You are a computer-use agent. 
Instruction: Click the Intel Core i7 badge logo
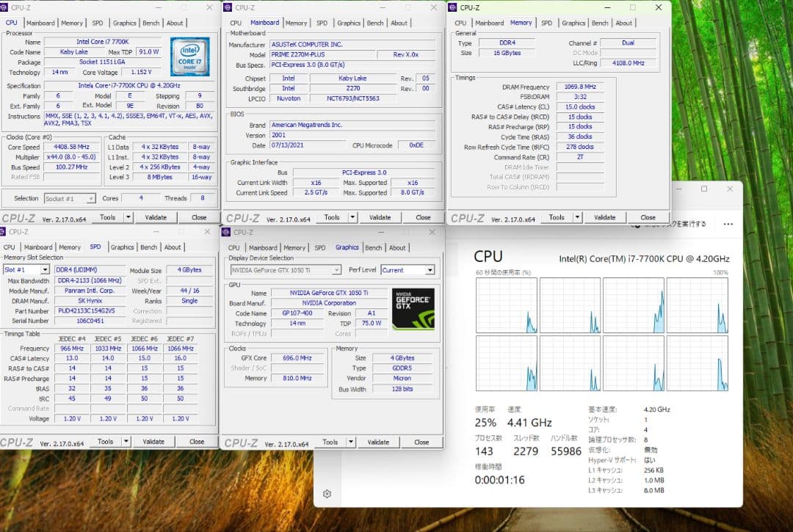click(x=189, y=57)
